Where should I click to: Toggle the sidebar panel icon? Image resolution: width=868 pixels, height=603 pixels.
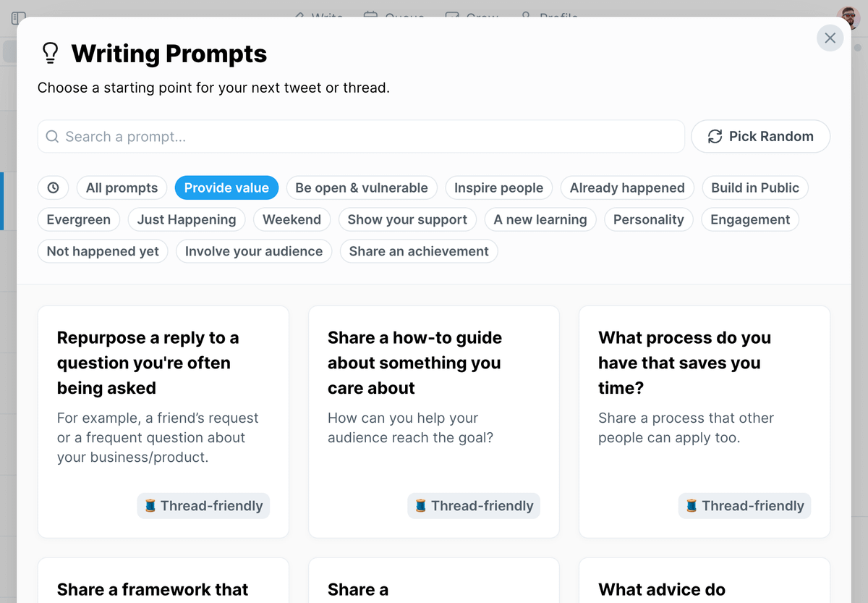point(19,17)
